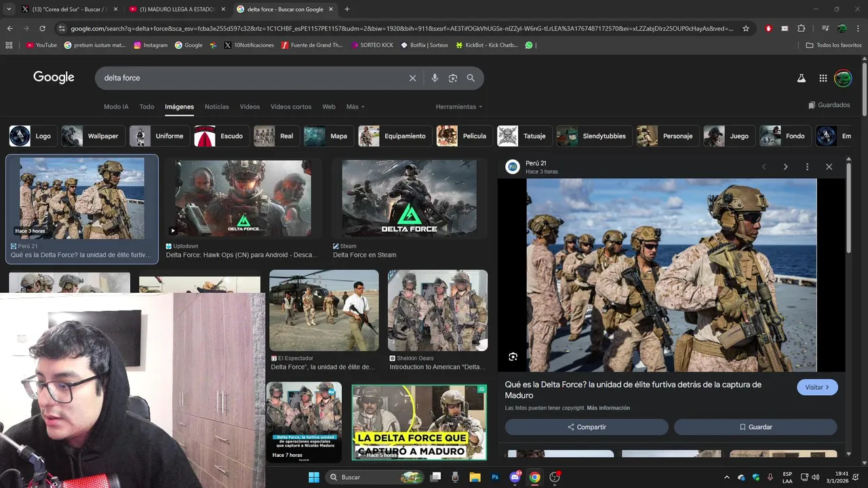Open Google Lens image search
The height and width of the screenshot is (488, 868).
click(x=453, y=78)
